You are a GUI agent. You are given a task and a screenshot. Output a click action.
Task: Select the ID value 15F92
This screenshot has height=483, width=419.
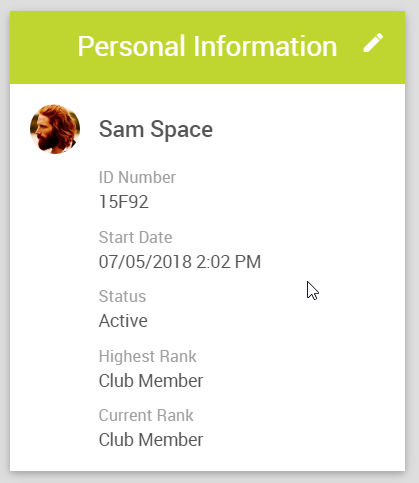click(x=124, y=202)
